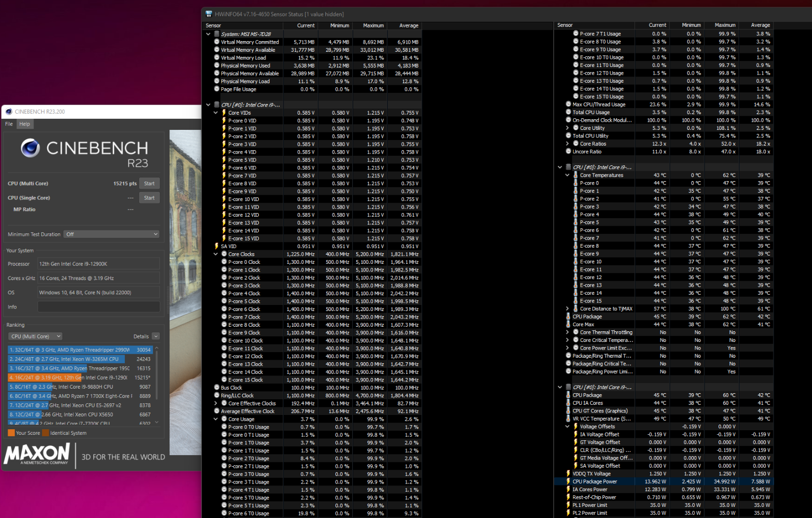Select the PL2 Power Limit row

tap(668, 513)
